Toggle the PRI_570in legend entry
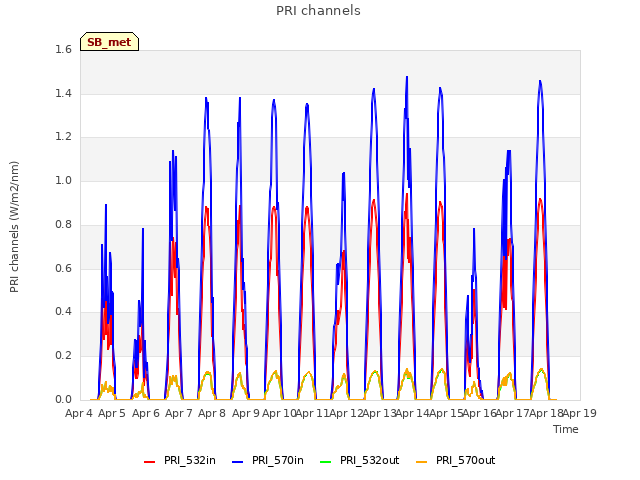This screenshot has height=480, width=640. click(268, 460)
